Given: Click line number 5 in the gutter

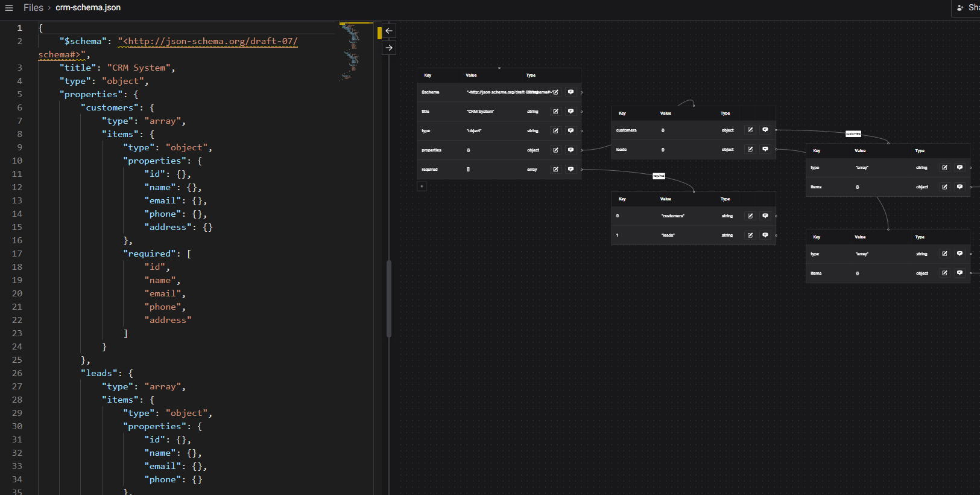Looking at the screenshot, I should pyautogui.click(x=19, y=95).
